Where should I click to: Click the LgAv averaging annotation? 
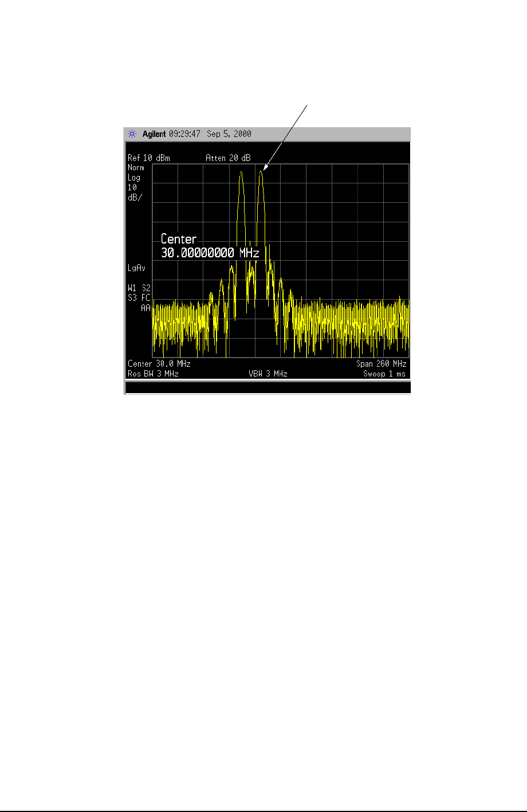pyautogui.click(x=136, y=268)
